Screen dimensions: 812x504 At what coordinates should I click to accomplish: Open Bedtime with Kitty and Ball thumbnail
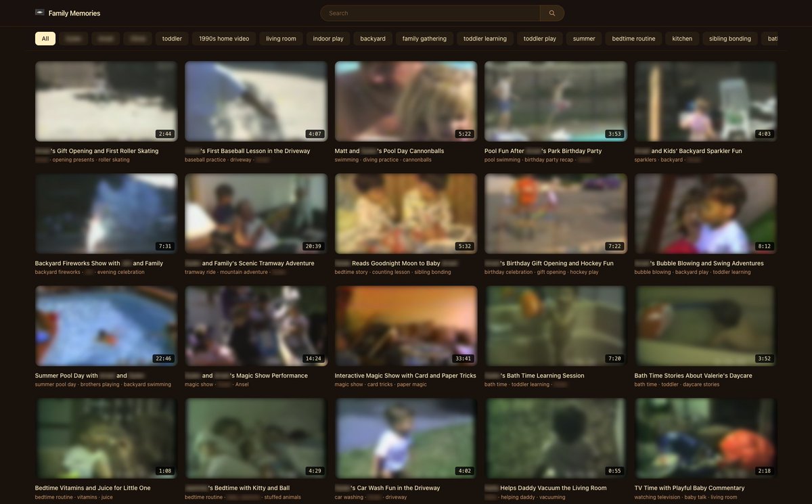pyautogui.click(x=256, y=438)
